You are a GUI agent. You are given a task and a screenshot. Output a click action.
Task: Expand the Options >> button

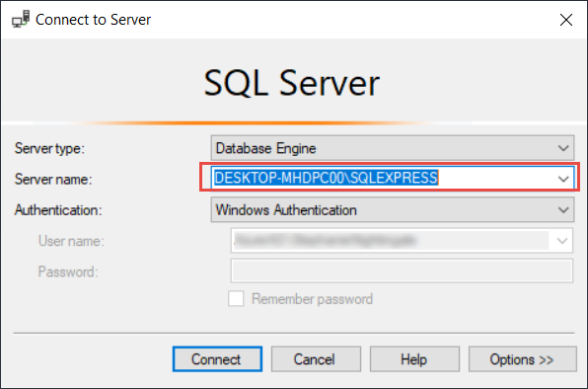[x=522, y=359]
